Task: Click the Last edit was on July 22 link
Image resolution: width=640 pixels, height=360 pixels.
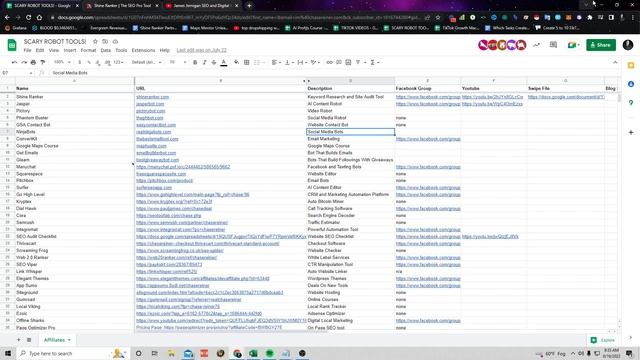Action: coord(201,50)
